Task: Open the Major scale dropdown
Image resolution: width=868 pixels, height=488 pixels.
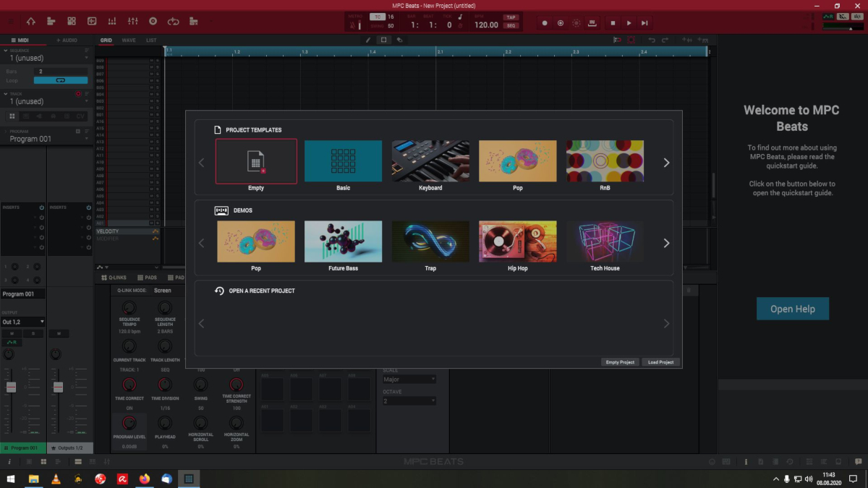Action: coord(409,380)
